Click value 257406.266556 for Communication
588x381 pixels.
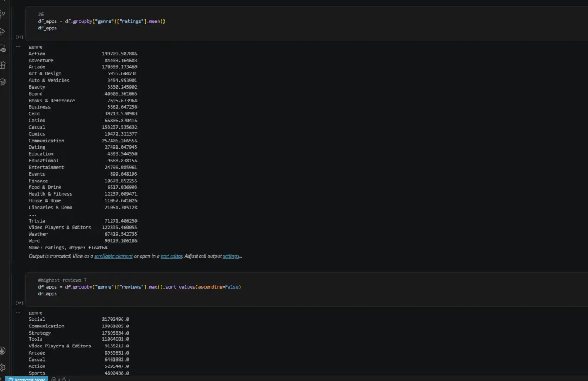(x=119, y=141)
